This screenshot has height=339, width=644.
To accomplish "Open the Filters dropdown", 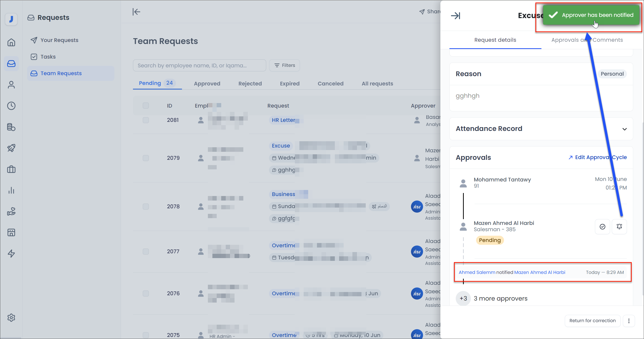I will tap(285, 65).
